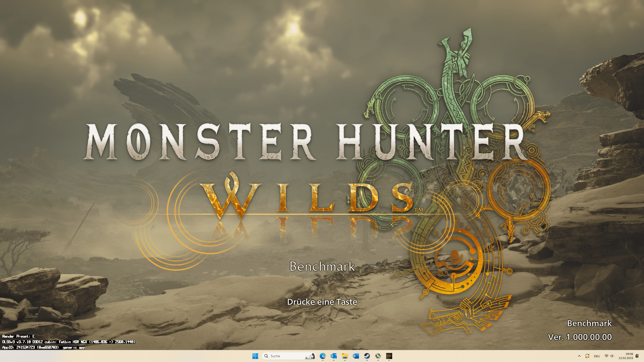Click the 'Benchmark' label above the version number
644x362 pixels.
pyautogui.click(x=589, y=323)
